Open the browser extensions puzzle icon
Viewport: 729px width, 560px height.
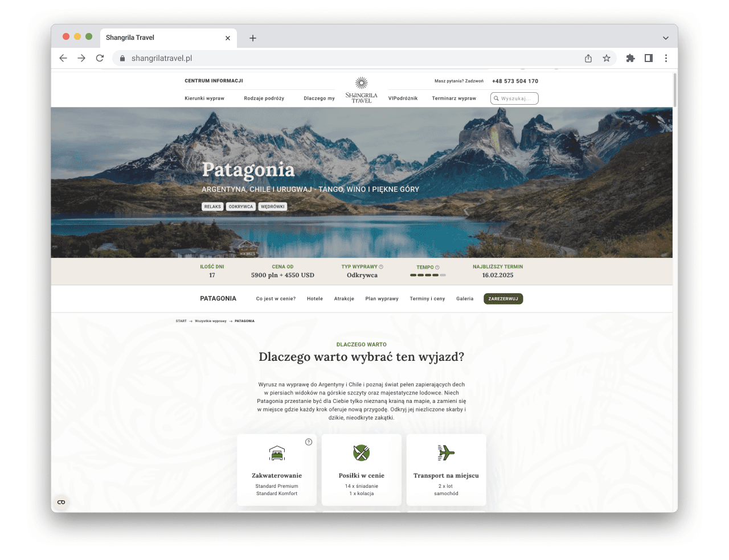click(630, 58)
